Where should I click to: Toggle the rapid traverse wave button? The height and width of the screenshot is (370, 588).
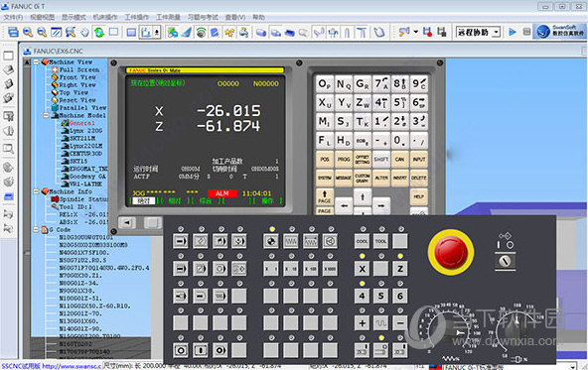[381, 322]
